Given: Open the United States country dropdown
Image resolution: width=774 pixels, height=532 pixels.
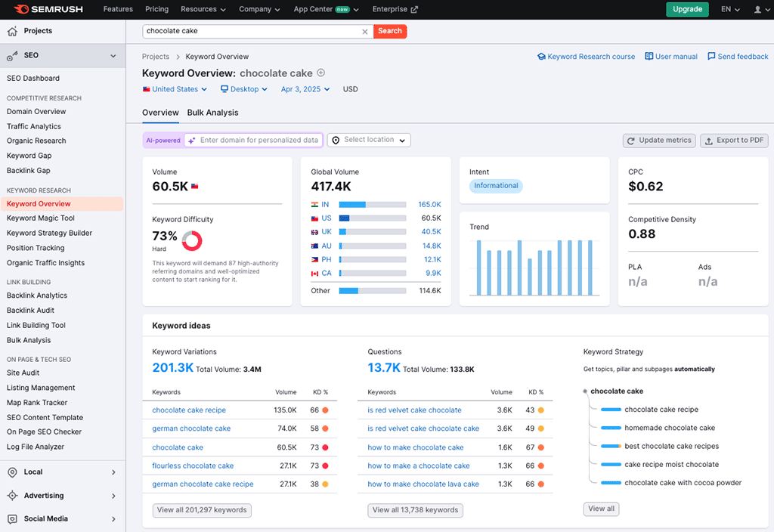Looking at the screenshot, I should (175, 89).
